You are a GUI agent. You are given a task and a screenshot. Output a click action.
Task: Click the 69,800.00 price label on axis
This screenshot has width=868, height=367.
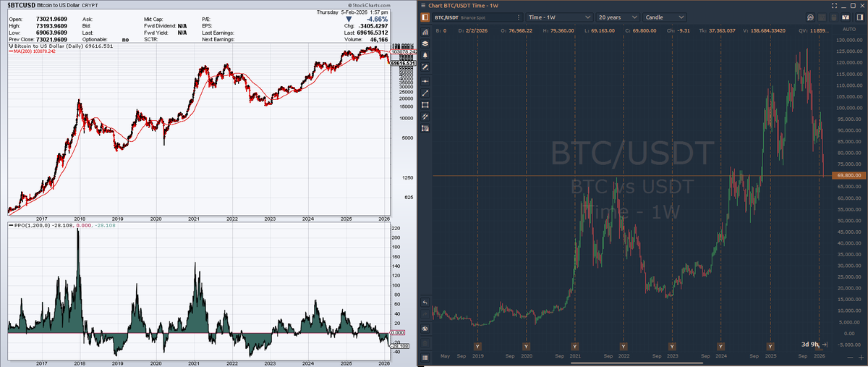[848, 175]
